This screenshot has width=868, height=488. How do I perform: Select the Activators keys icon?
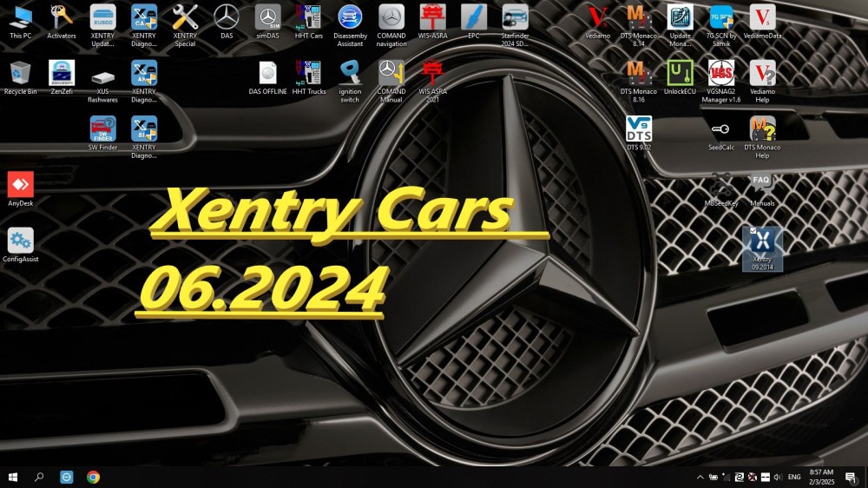click(x=62, y=23)
